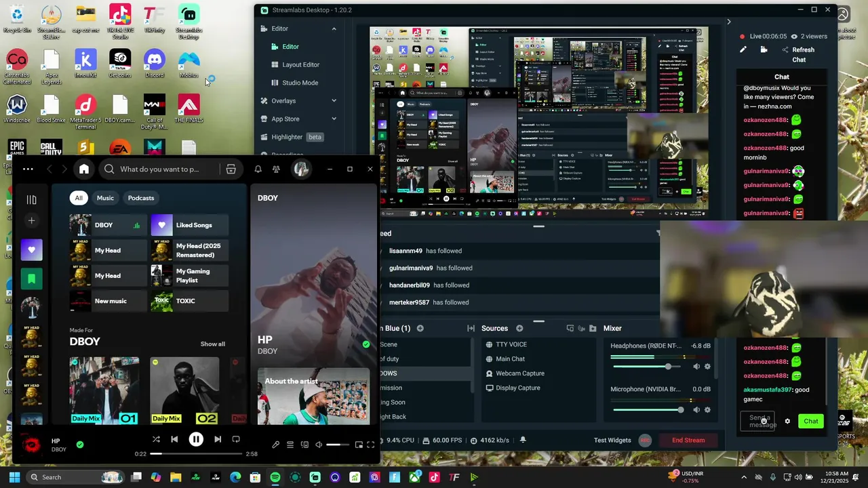The width and height of the screenshot is (868, 488).
Task: Go to Spotify Home
Action: click(x=83, y=169)
